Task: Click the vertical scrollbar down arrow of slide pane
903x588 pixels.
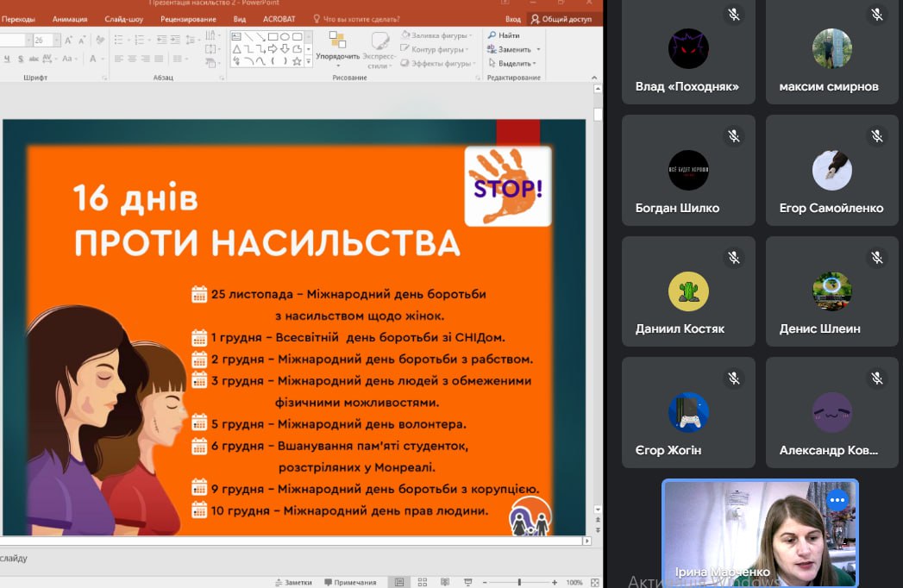Action: [x=597, y=509]
